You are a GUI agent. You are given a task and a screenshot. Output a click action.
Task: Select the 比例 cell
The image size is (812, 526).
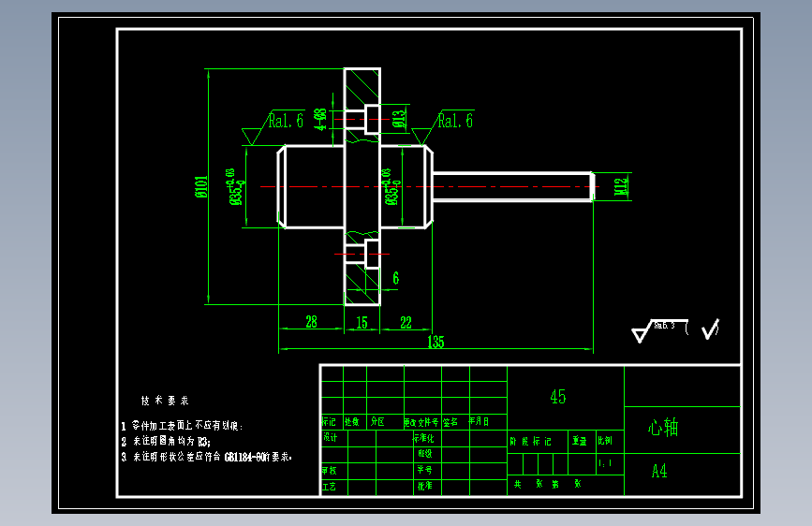(605, 441)
